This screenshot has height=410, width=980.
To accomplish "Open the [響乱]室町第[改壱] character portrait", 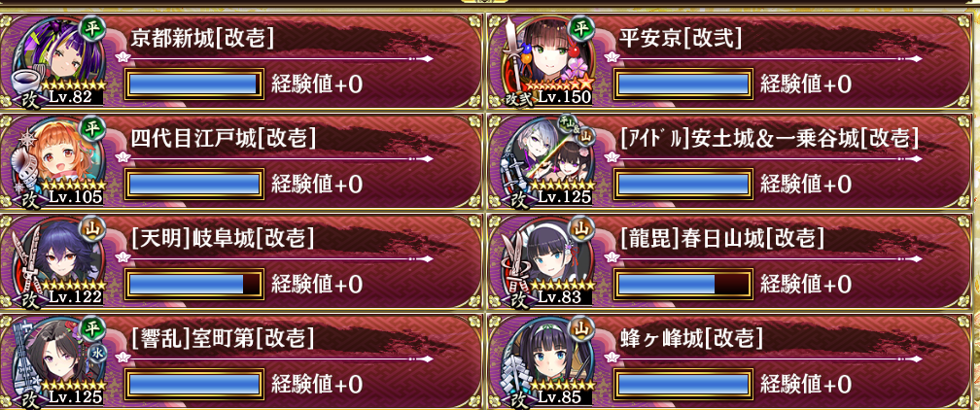I will click(57, 361).
